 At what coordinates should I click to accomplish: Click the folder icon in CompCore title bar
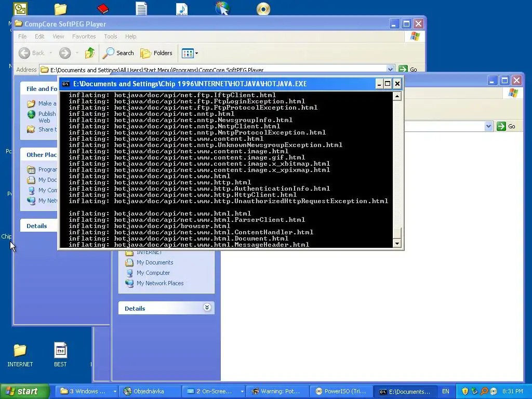pyautogui.click(x=19, y=24)
